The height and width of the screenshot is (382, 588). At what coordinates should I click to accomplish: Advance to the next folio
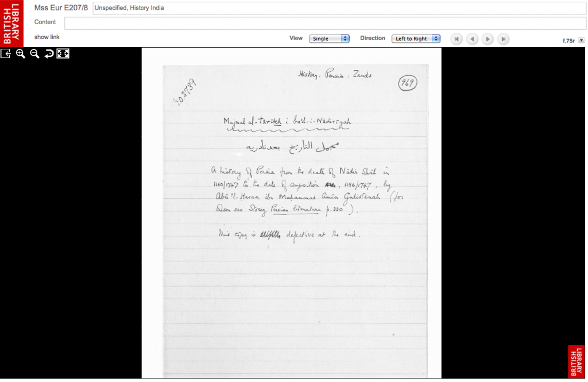click(488, 38)
